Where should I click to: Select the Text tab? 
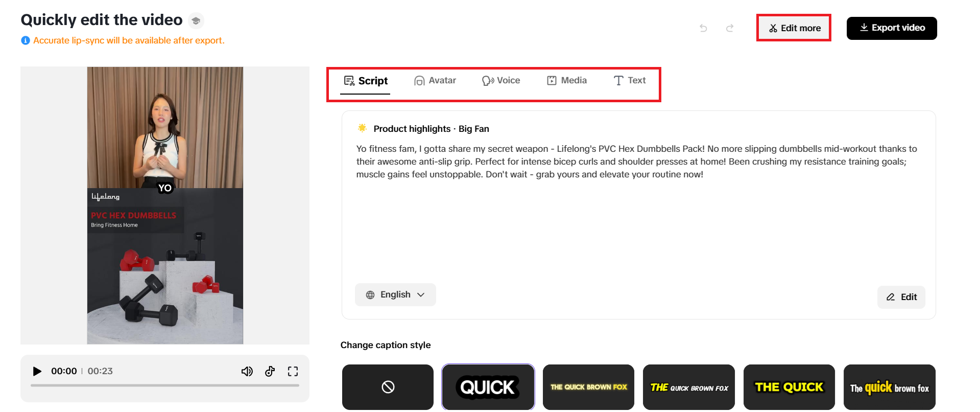click(x=630, y=81)
